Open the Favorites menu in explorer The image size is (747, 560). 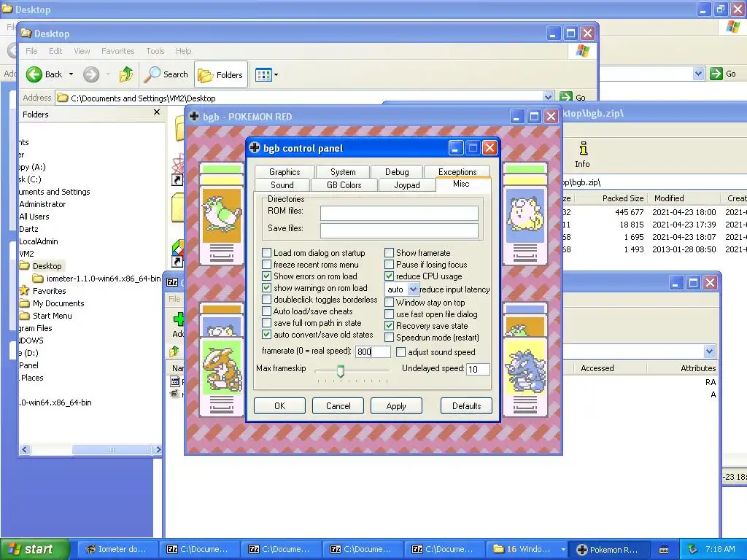click(117, 51)
